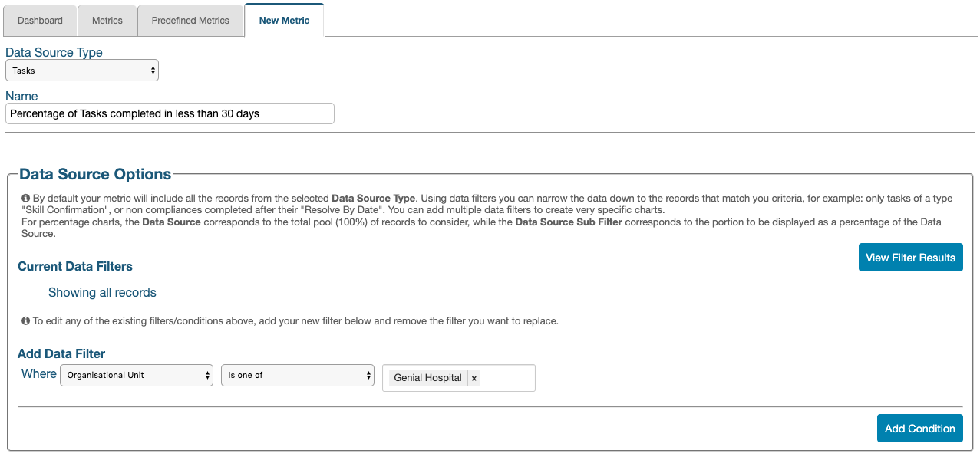The height and width of the screenshot is (460, 980).
Task: Select the New Metric tab
Action: 284,21
